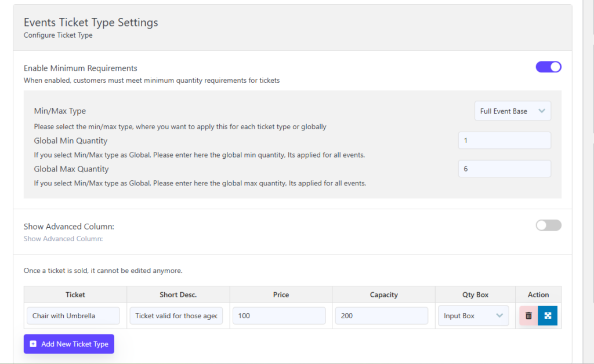Click the Global Max Quantity label

click(71, 169)
